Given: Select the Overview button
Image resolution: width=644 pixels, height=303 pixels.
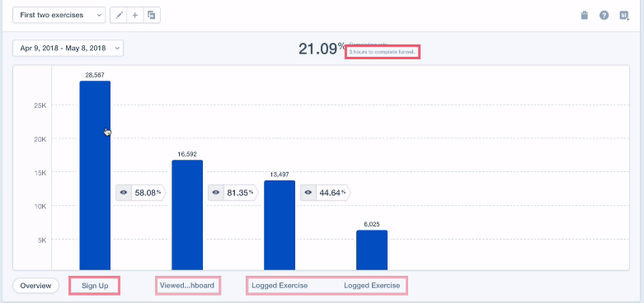Looking at the screenshot, I should click(35, 286).
